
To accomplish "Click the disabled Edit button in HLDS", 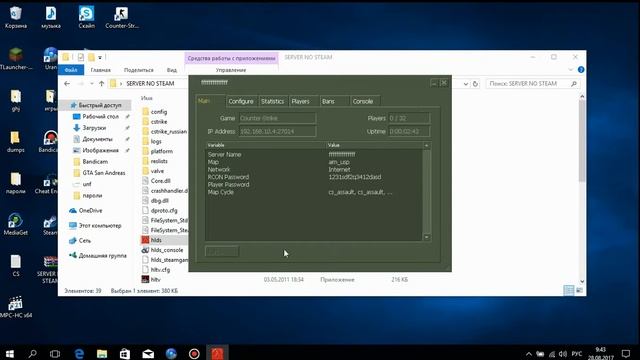I will coord(222,251).
